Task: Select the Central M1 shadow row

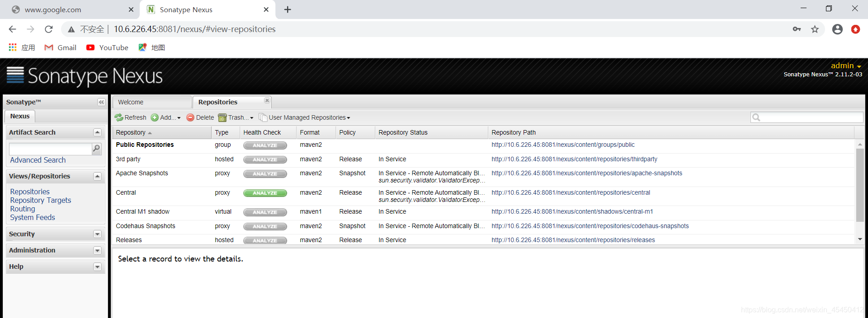Action: click(483, 212)
